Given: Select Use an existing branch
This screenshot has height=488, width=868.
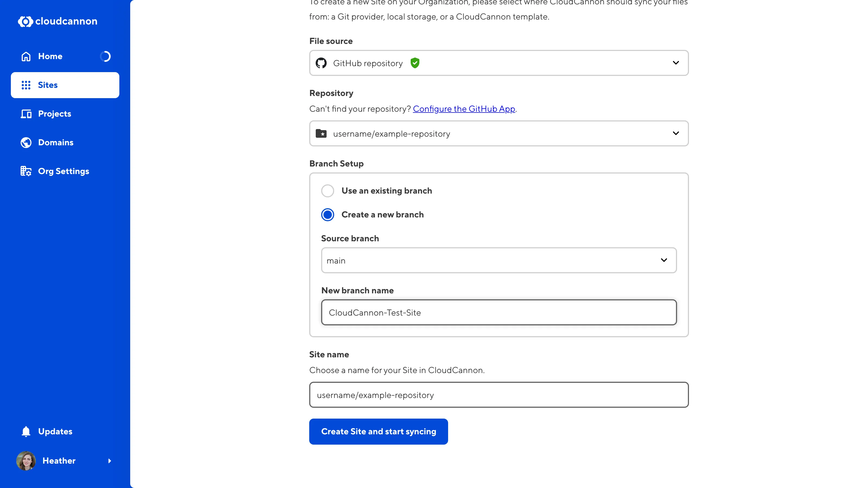Looking at the screenshot, I should point(327,191).
